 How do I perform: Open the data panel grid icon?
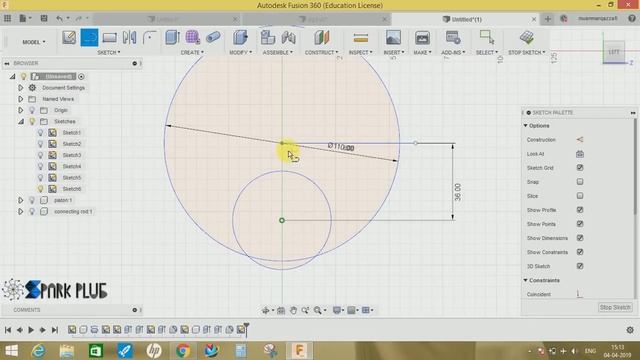pos(7,18)
